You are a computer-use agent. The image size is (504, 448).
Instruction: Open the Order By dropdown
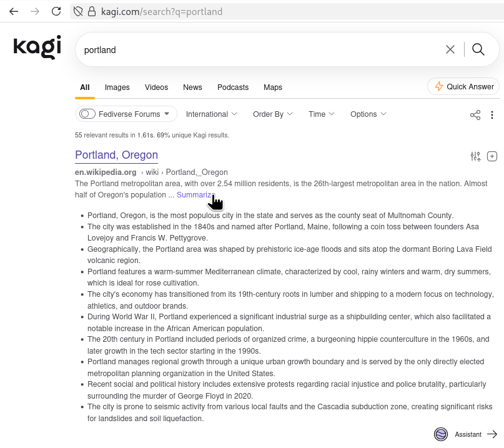tap(272, 114)
